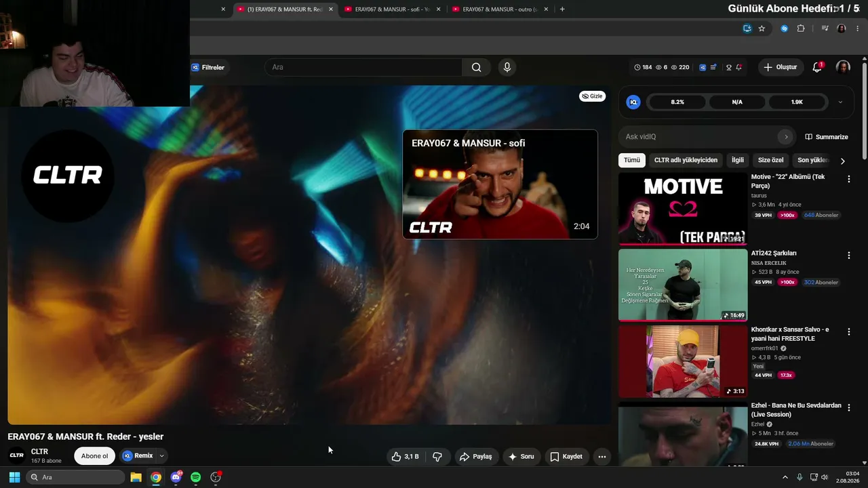Click the Oluştur create button

(781, 67)
